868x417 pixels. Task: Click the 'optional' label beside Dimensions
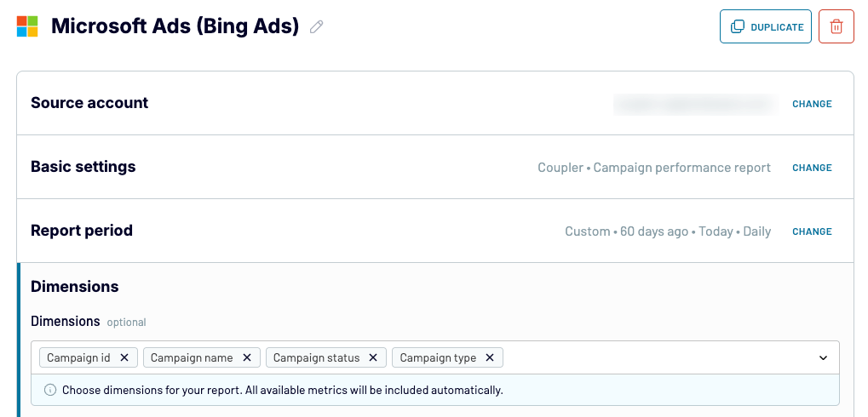tap(126, 322)
